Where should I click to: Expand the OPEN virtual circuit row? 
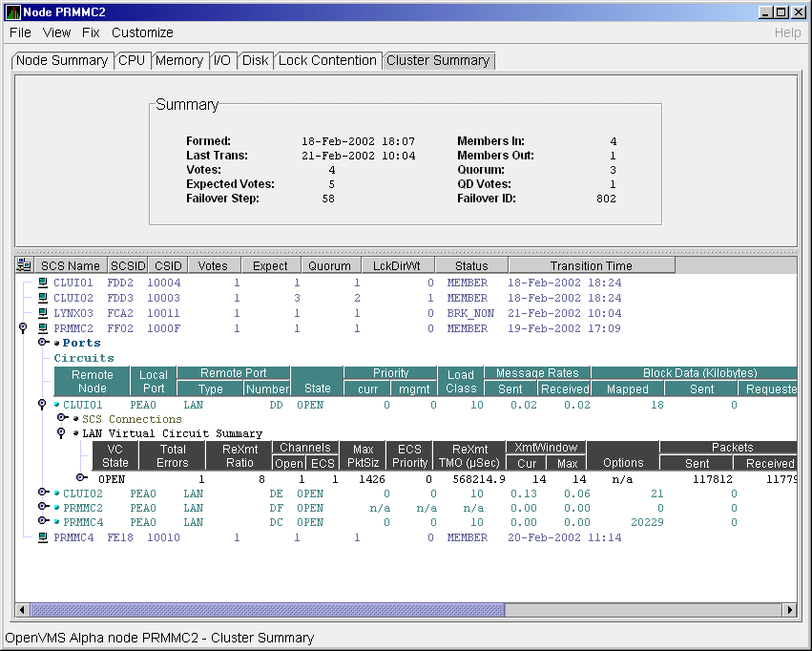click(81, 477)
